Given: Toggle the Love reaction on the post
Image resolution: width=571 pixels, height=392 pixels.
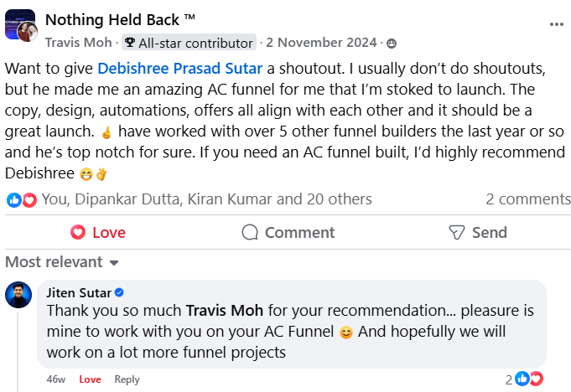Looking at the screenshot, I should coord(97,232).
